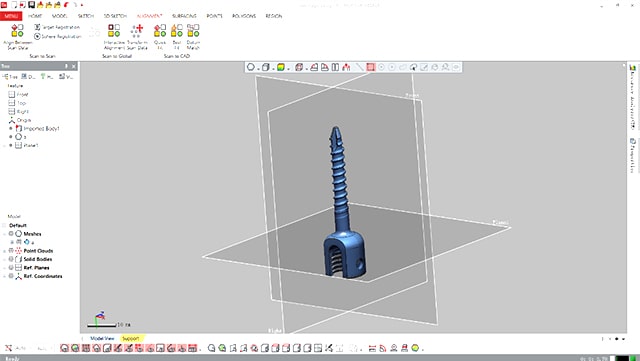Select the Align Between Scan Data tool
The image size is (640, 361).
18,36
